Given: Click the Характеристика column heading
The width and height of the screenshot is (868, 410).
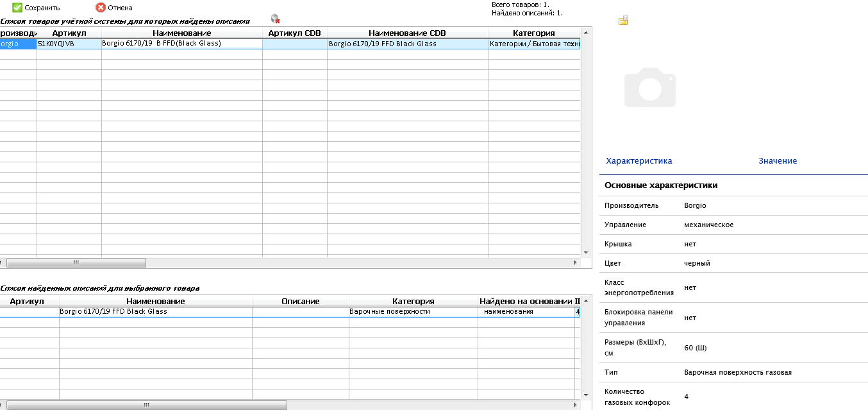Looking at the screenshot, I should (639, 161).
